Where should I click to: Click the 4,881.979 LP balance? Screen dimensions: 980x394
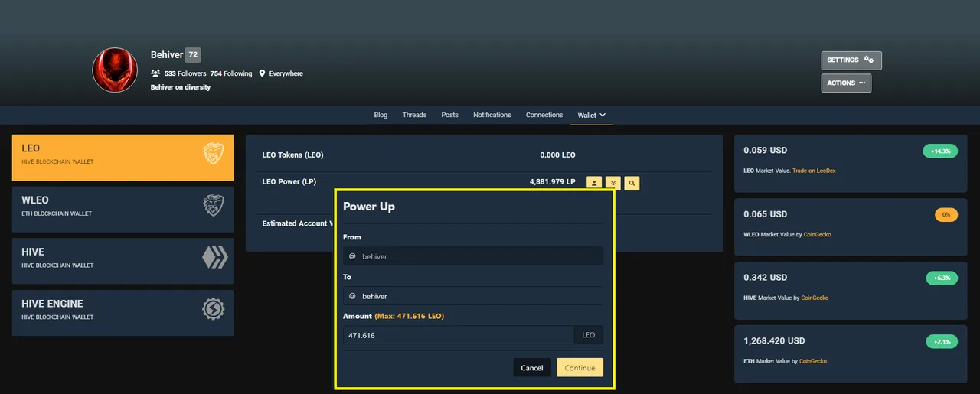click(x=552, y=182)
